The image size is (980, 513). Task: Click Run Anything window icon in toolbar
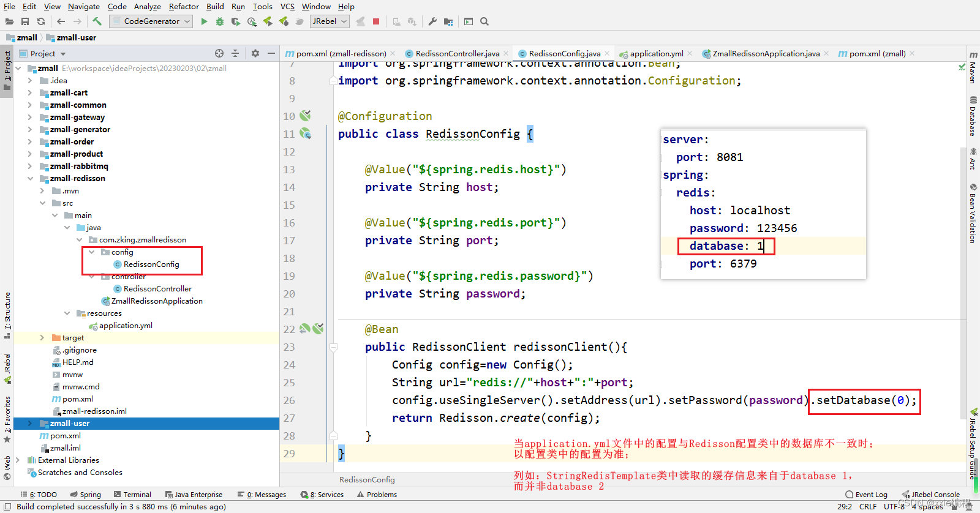point(469,21)
